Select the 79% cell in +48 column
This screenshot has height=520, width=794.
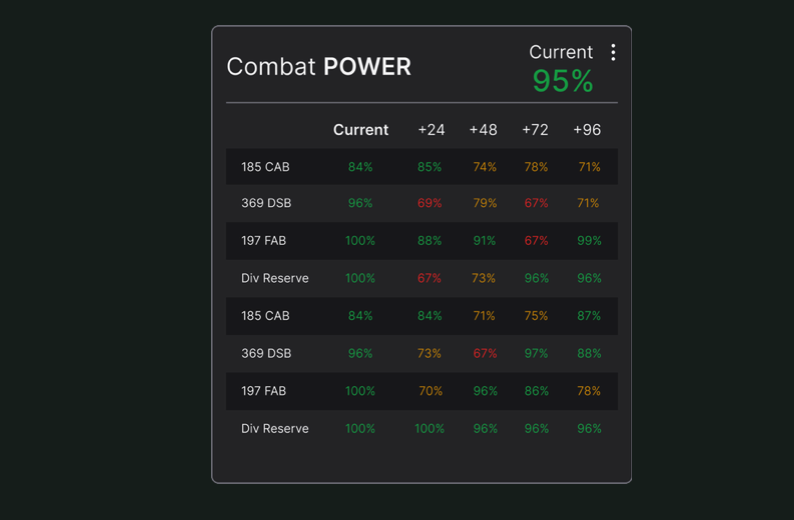pyautogui.click(x=484, y=203)
